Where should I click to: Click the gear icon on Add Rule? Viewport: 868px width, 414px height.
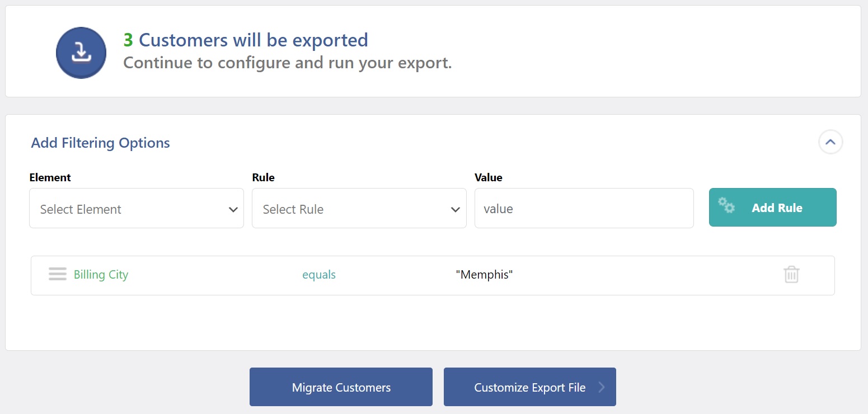click(x=726, y=205)
